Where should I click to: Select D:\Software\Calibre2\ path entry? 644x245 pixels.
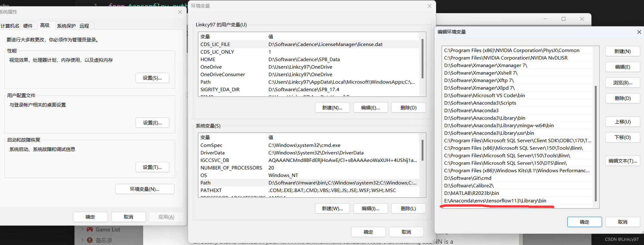(517, 185)
